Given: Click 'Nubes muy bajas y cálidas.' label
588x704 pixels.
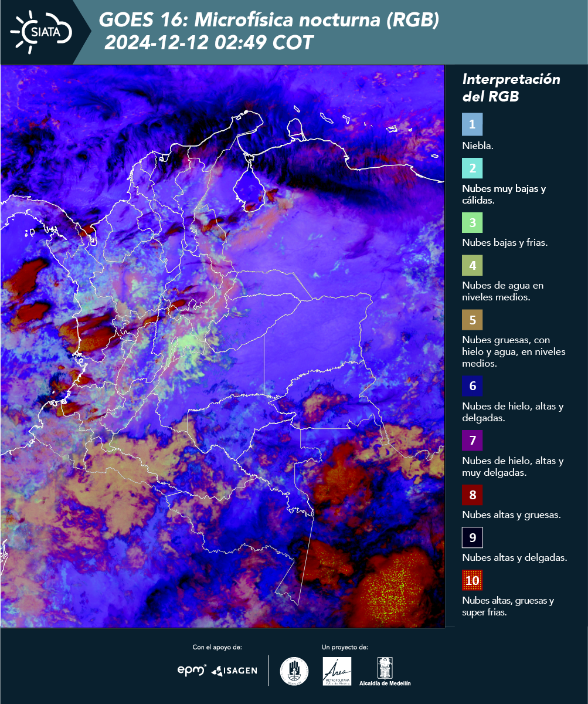Looking at the screenshot, I should [x=504, y=194].
